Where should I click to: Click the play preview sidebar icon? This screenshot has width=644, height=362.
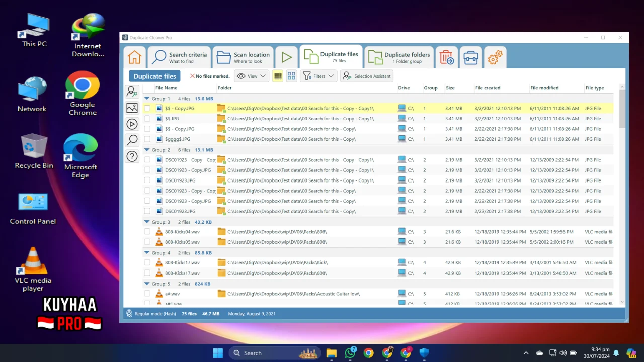pyautogui.click(x=132, y=124)
